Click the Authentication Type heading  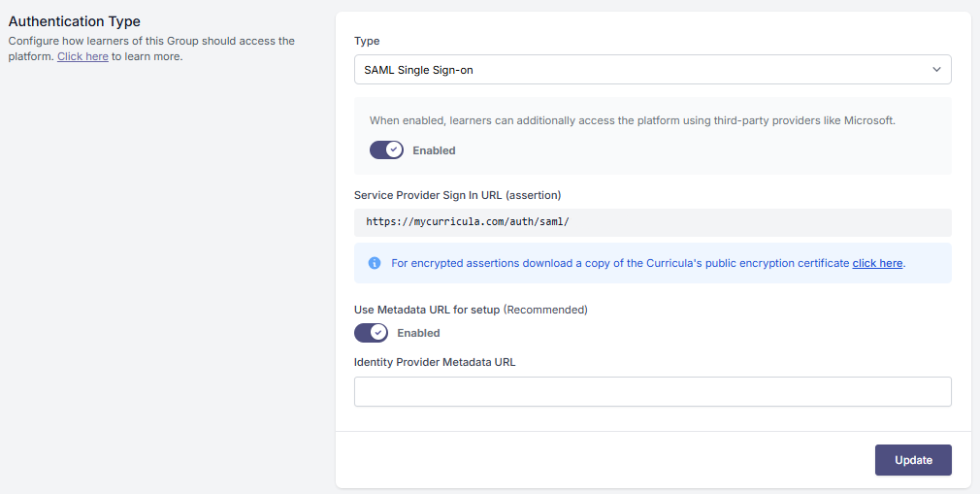75,21
